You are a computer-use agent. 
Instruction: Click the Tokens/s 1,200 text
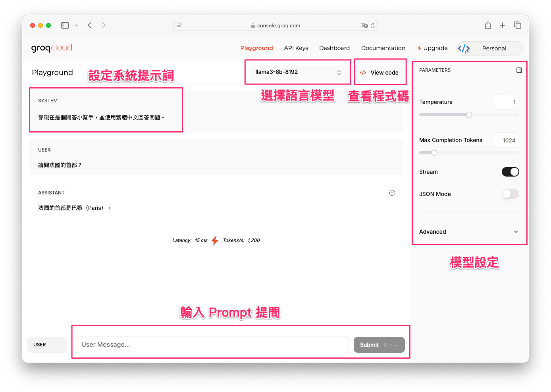click(x=241, y=240)
